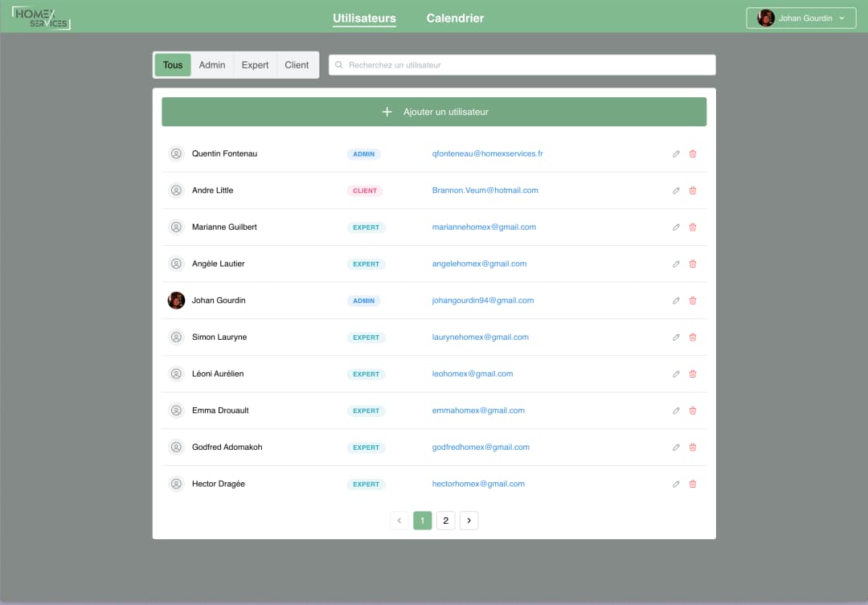Switch filtering to Client

point(297,65)
